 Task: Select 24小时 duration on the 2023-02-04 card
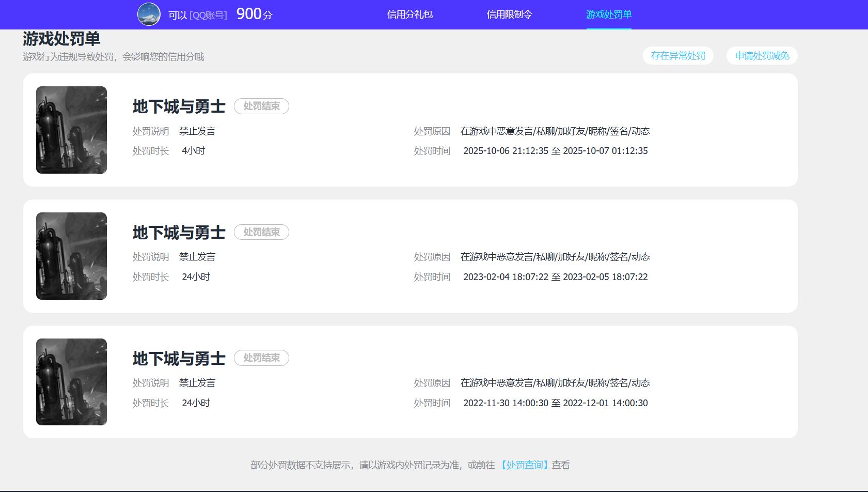point(196,277)
